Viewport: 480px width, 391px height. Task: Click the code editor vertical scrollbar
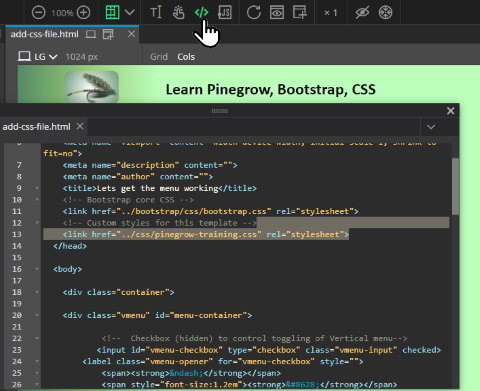tap(455, 186)
